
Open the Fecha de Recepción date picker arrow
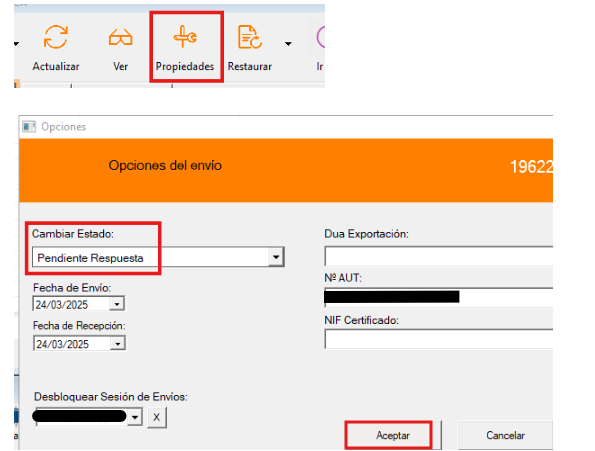118,344
